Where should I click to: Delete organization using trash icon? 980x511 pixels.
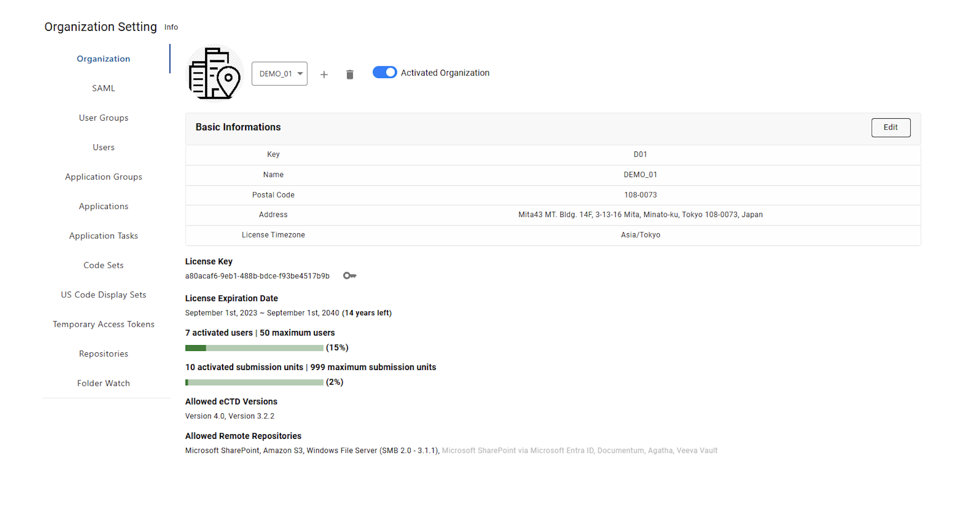pyautogui.click(x=350, y=75)
